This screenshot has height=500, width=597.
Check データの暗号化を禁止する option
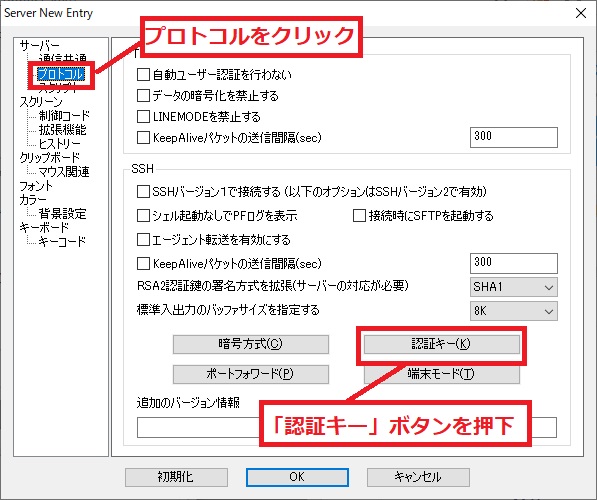(143, 96)
